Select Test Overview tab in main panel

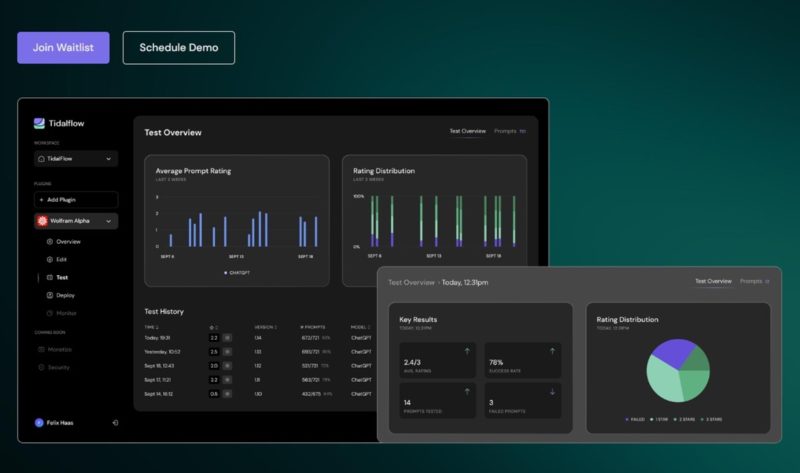pos(467,131)
